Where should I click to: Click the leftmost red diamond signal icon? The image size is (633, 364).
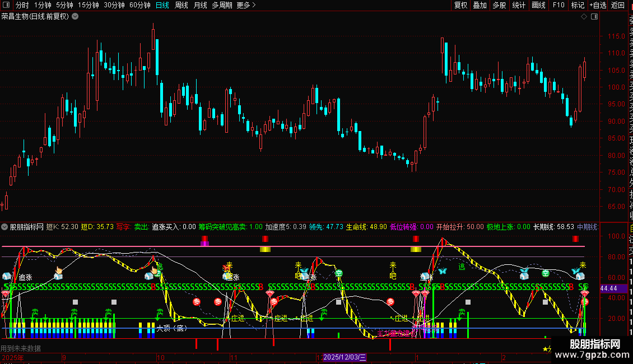(6, 294)
